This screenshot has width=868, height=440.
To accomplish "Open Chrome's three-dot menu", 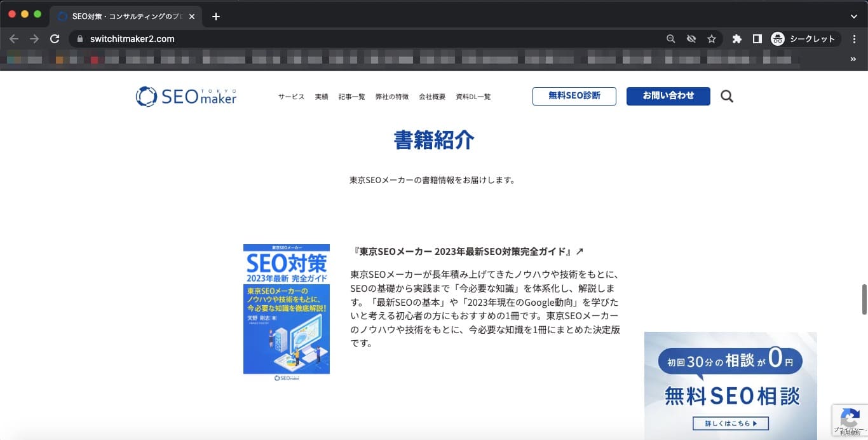I will [855, 39].
